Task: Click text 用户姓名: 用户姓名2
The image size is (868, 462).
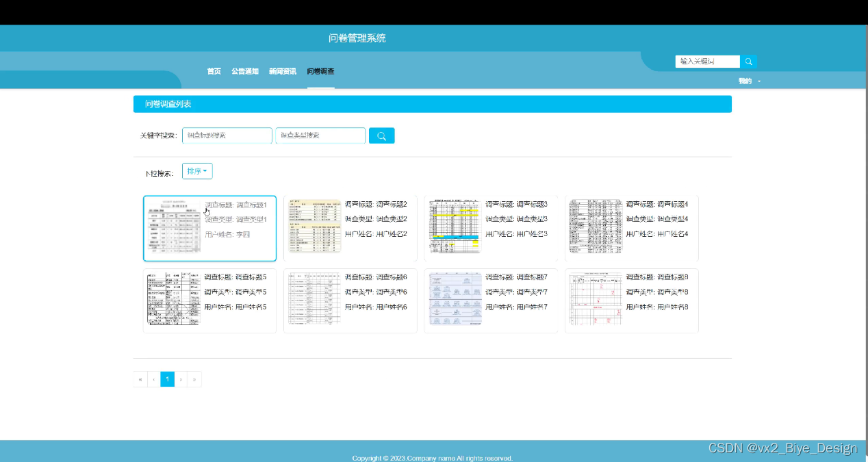Action: (x=376, y=234)
